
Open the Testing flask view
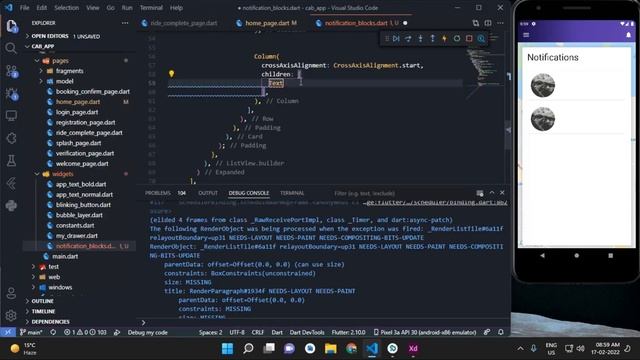(x=11, y=160)
